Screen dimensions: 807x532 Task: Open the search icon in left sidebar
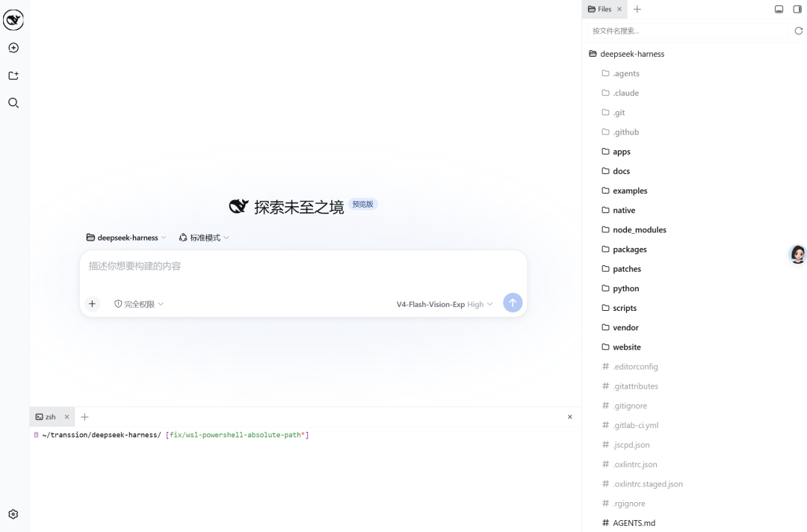(13, 103)
